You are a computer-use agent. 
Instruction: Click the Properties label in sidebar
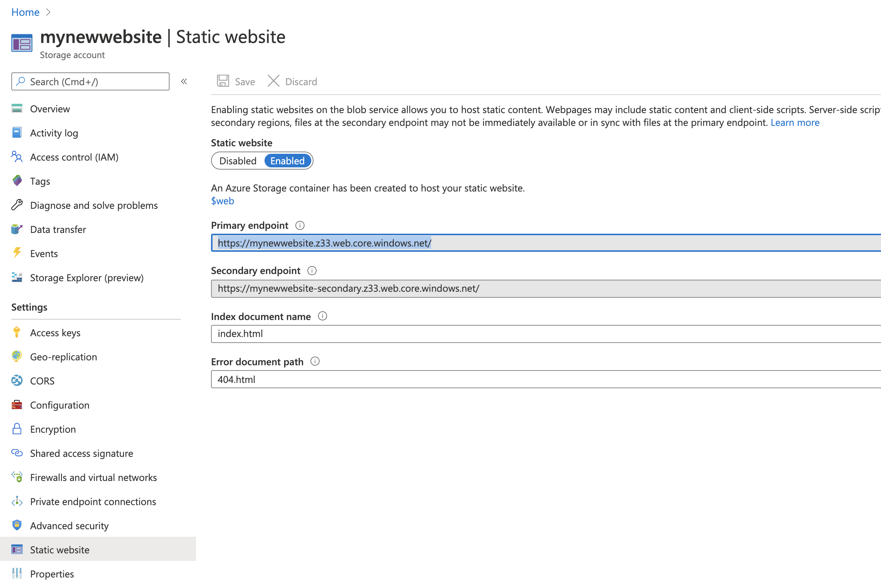coord(52,574)
